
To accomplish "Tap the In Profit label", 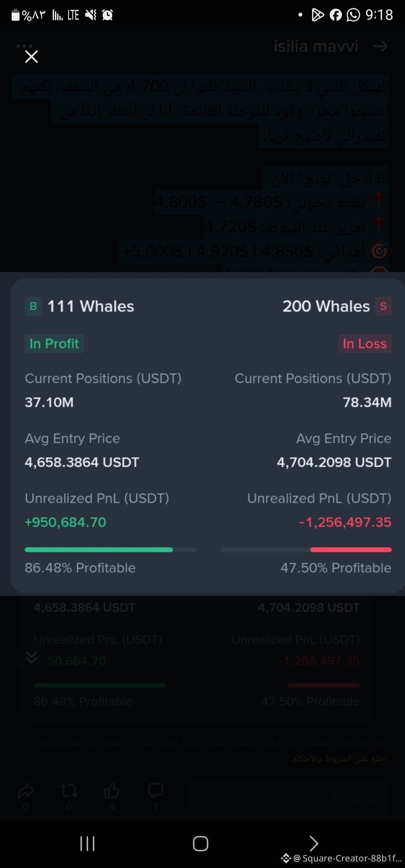I will tap(54, 344).
